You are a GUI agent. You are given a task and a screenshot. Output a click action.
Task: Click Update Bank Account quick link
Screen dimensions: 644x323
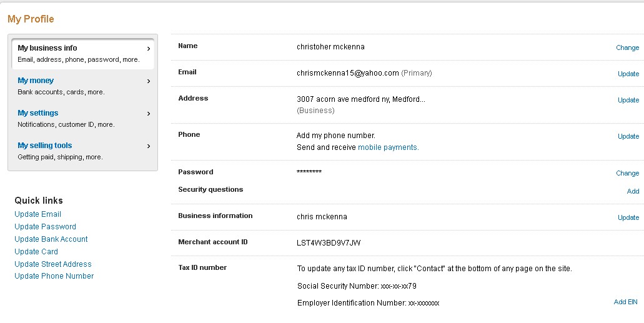(x=51, y=239)
